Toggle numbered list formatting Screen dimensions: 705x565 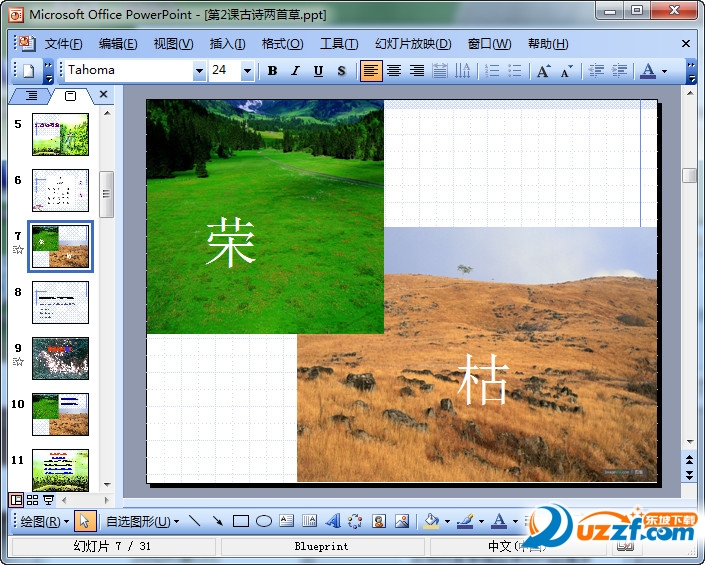coord(492,71)
